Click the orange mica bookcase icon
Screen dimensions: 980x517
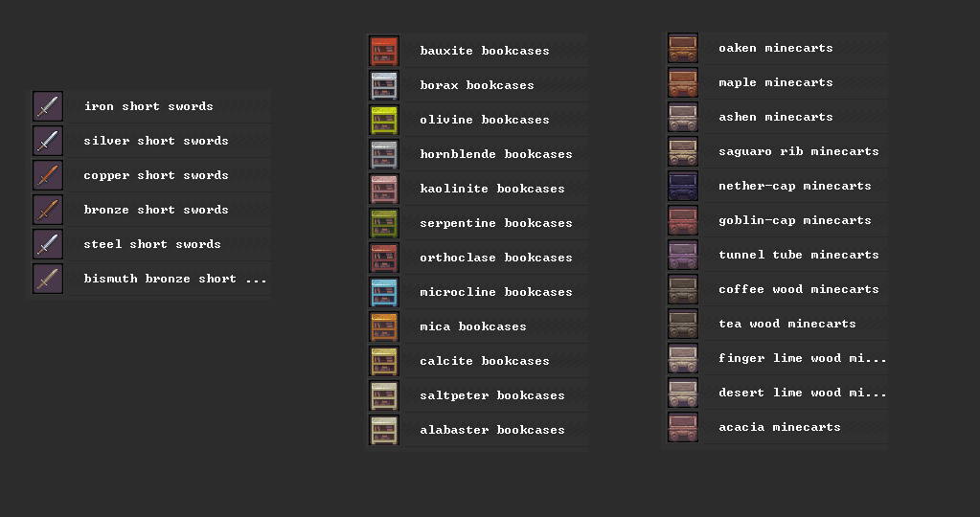[384, 326]
